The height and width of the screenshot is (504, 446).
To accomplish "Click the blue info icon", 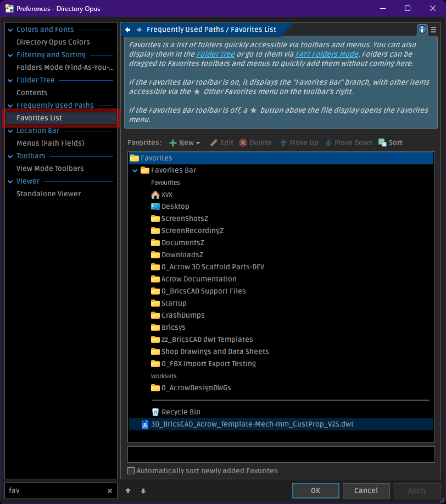I will [x=422, y=30].
